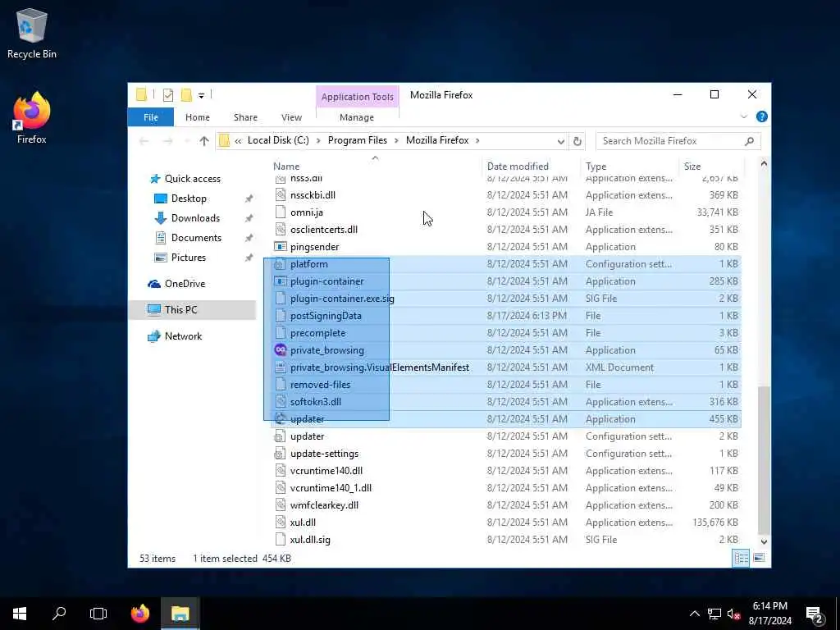Viewport: 840px width, 630px height.
Task: Select the omni.ja file icon
Action: tap(281, 212)
